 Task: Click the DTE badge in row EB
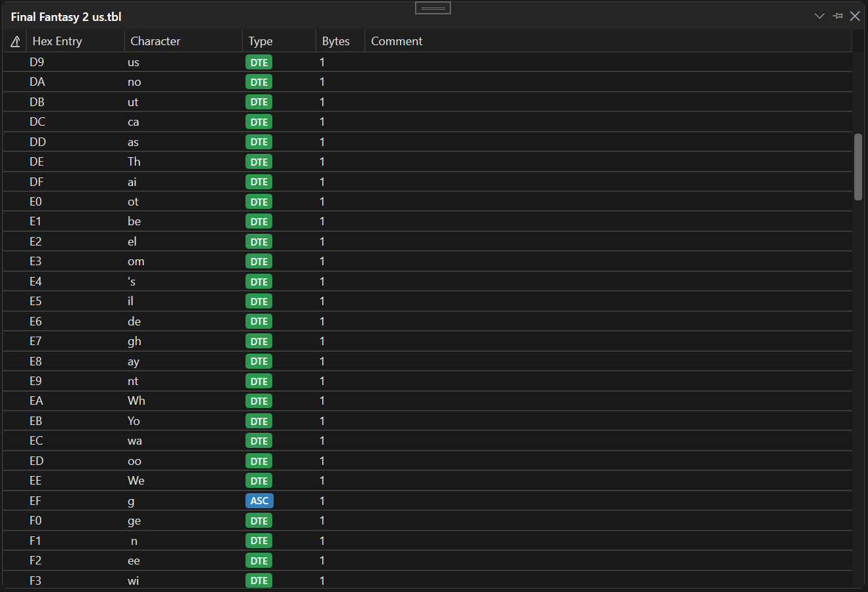259,421
